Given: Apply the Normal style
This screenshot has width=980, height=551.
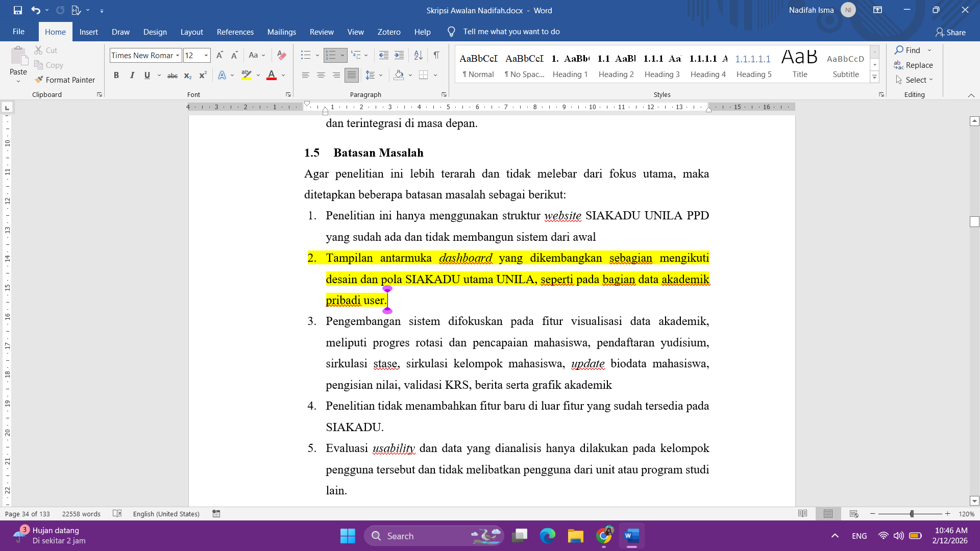Looking at the screenshot, I should tap(478, 65).
